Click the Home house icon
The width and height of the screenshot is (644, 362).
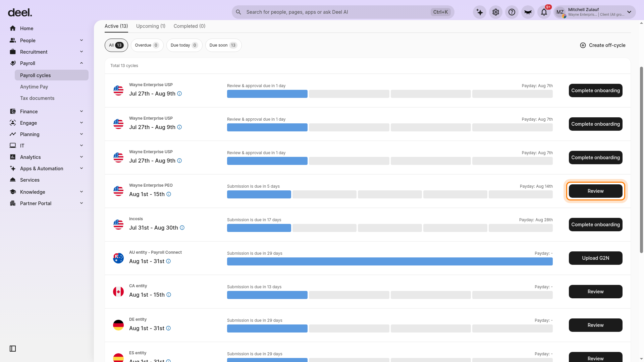tap(13, 28)
